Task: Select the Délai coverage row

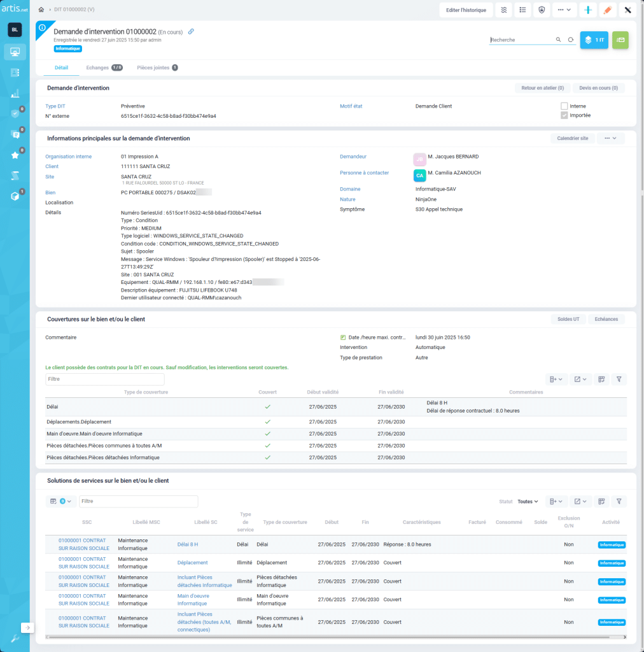Action: point(336,407)
